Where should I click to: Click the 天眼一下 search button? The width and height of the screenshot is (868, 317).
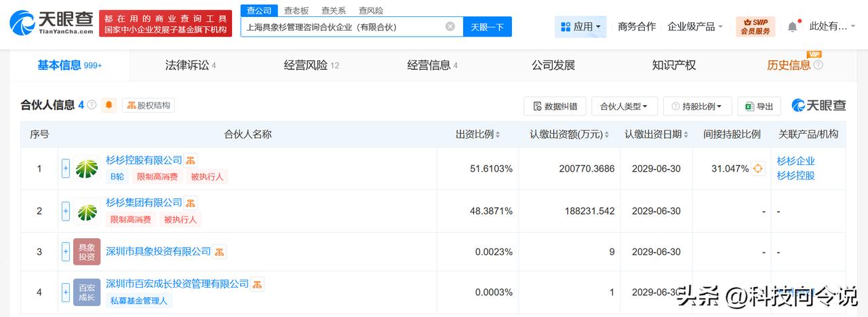488,27
